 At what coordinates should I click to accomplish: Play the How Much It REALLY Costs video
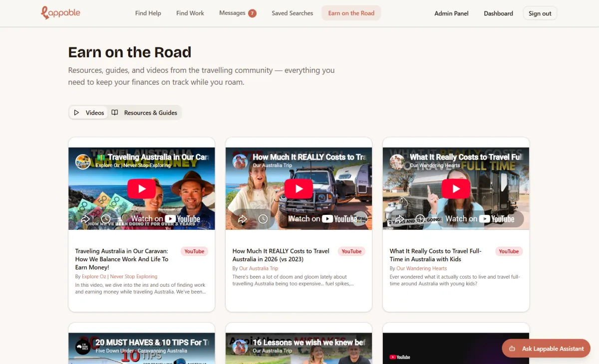point(299,188)
